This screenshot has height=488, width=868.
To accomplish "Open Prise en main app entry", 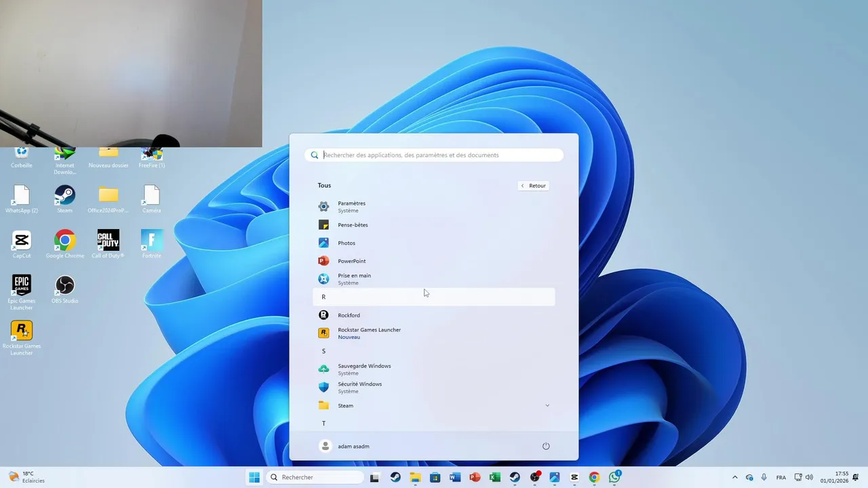I will tap(434, 279).
